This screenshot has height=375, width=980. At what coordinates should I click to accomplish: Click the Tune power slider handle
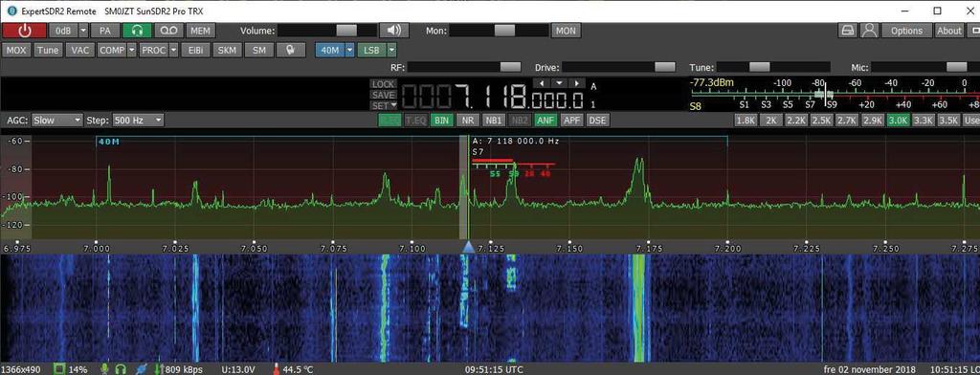(759, 68)
